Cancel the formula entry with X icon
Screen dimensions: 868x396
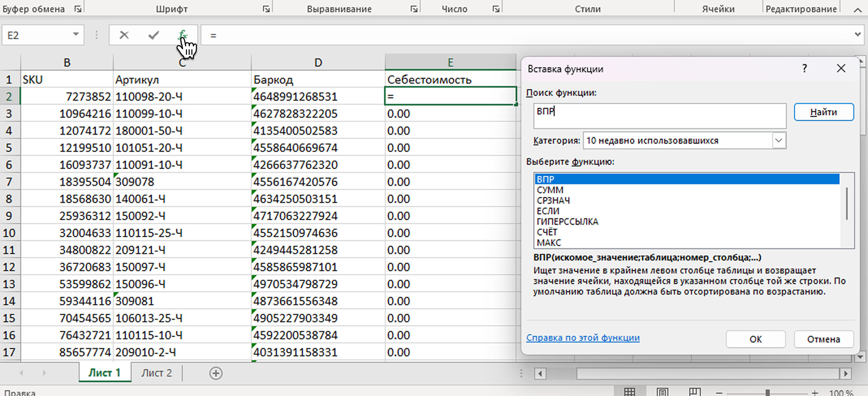(124, 35)
